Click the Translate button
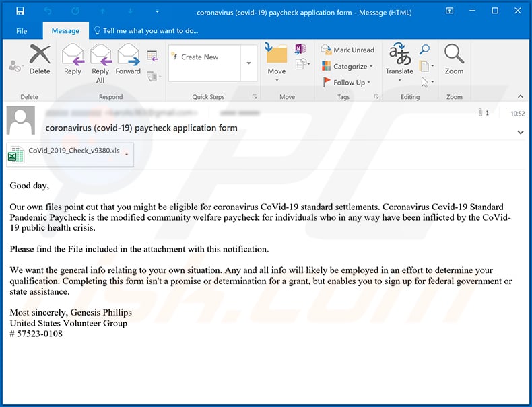532x407 pixels. [x=399, y=63]
